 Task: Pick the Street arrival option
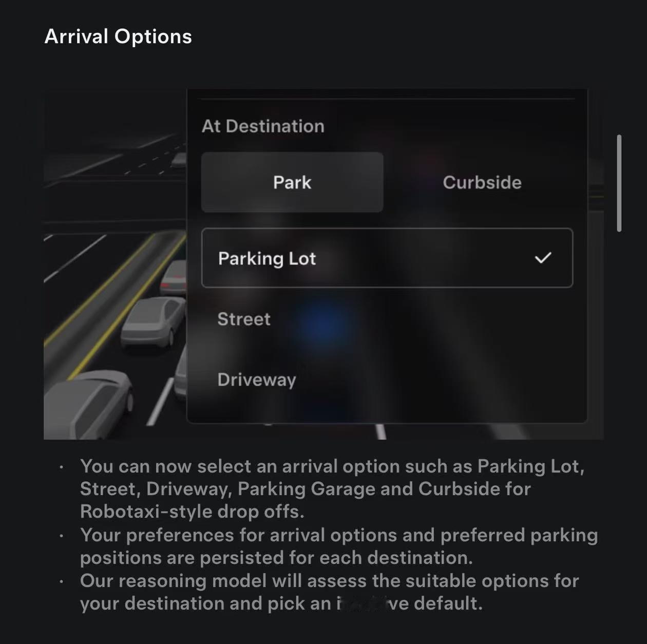pyautogui.click(x=244, y=319)
